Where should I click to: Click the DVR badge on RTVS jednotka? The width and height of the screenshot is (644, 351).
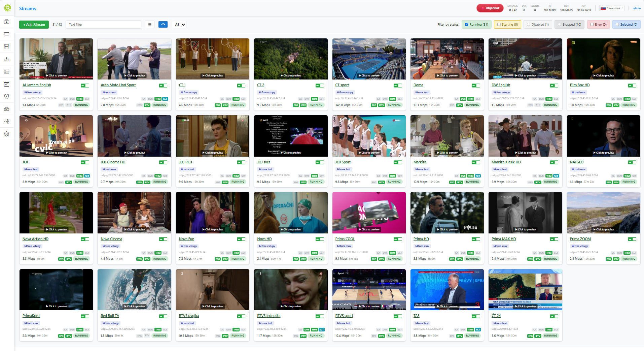click(307, 330)
